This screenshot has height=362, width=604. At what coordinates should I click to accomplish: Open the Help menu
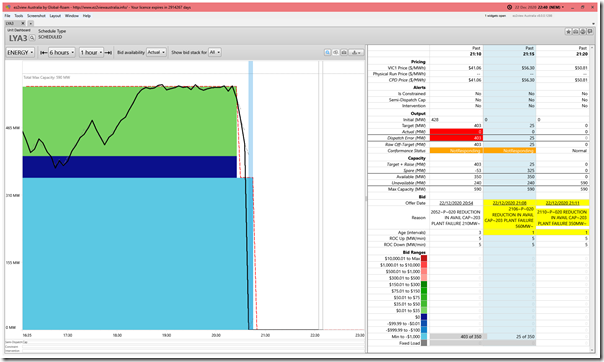(x=87, y=16)
